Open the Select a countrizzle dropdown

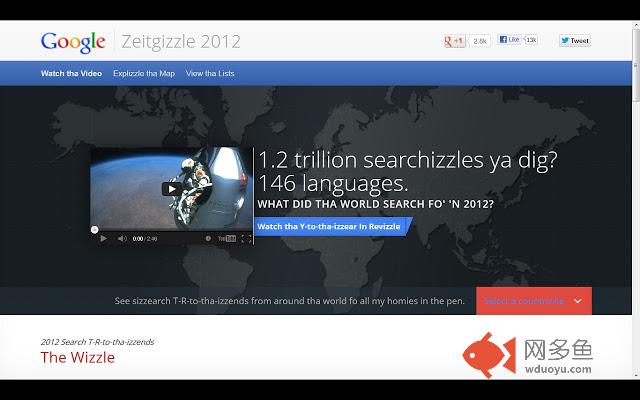click(x=533, y=301)
